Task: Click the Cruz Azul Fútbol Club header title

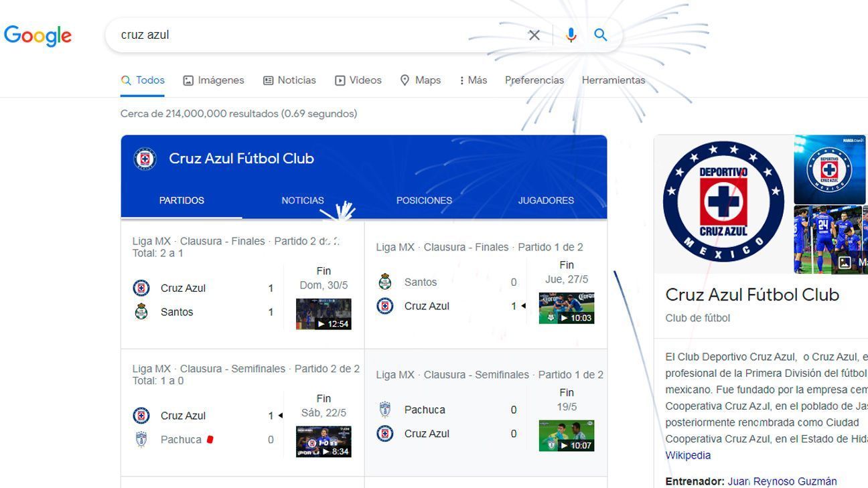Action: point(241,159)
